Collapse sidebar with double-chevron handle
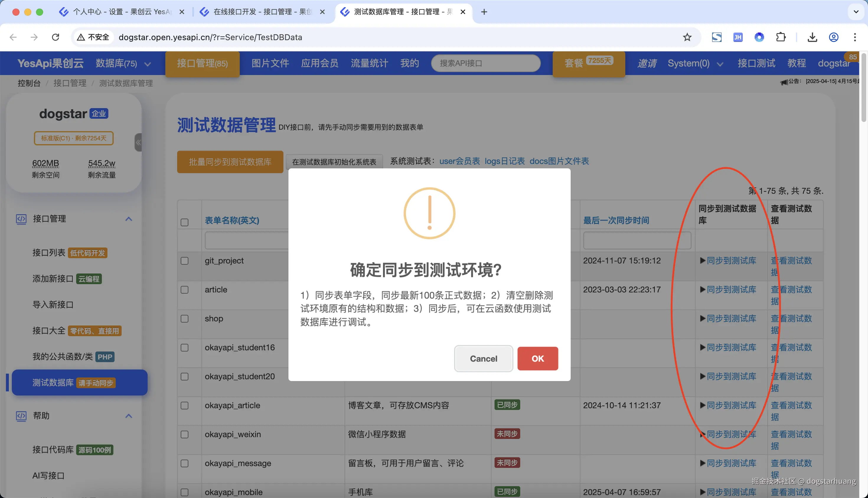 pos(138,143)
